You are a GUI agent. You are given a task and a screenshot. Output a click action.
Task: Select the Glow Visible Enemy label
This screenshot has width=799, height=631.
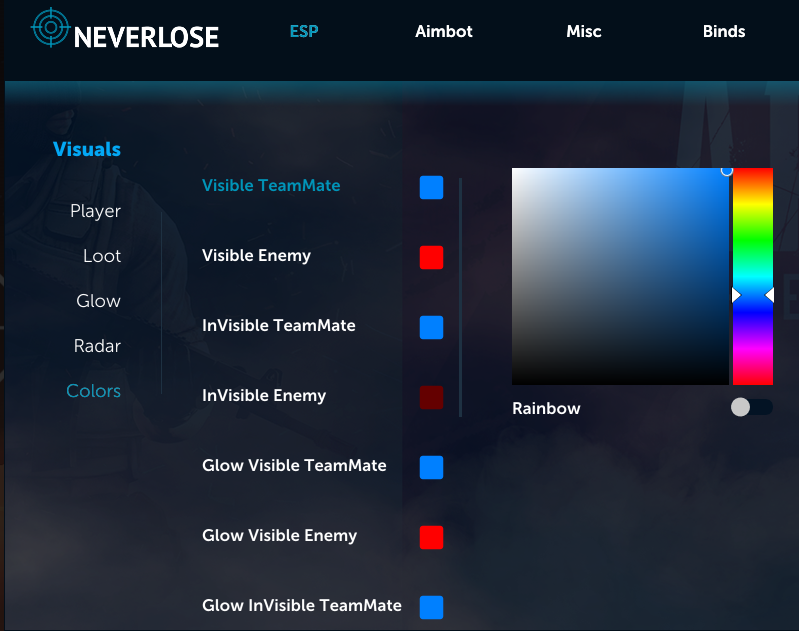click(279, 535)
